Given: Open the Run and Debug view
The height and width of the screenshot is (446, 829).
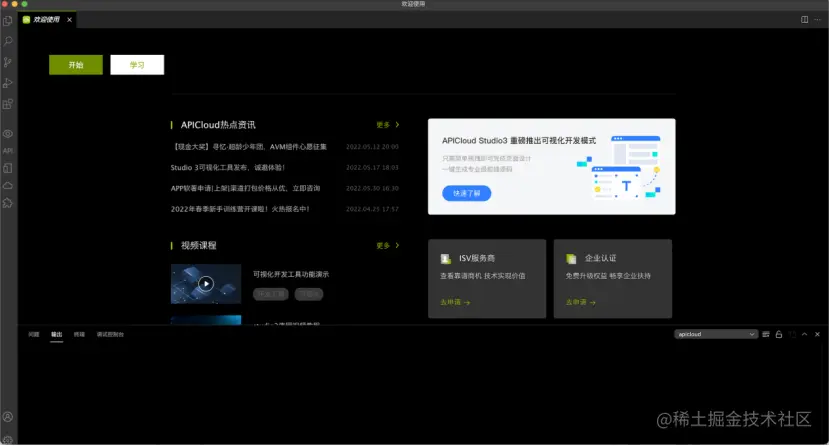Looking at the screenshot, I should [8, 83].
